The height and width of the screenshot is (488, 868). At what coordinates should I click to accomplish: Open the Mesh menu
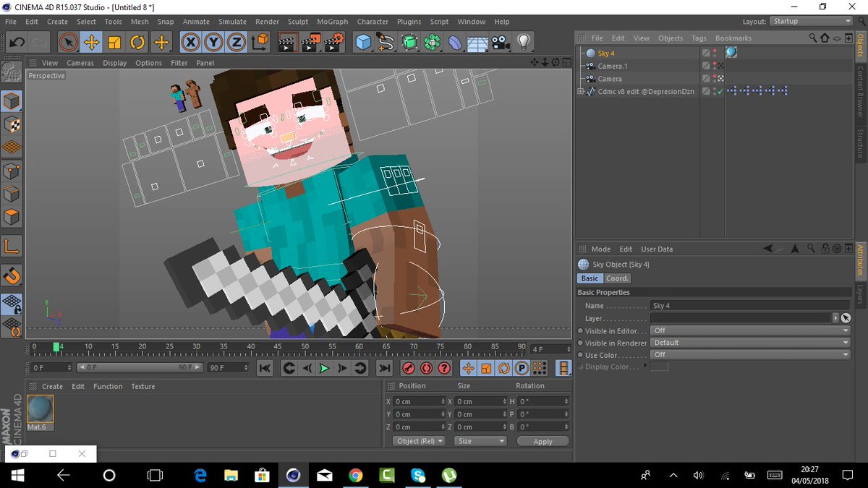tap(140, 22)
